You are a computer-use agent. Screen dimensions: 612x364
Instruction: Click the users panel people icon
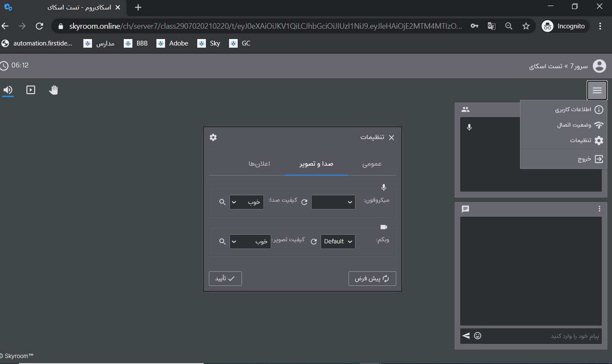pyautogui.click(x=465, y=109)
